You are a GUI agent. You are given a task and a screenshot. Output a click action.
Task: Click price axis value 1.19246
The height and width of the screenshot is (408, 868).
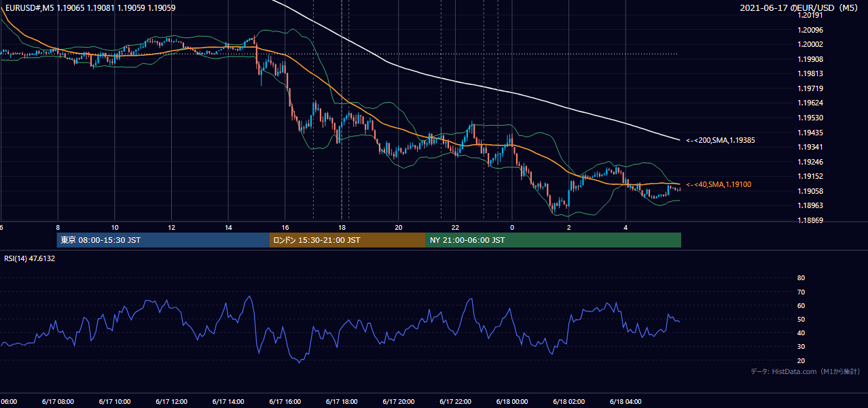(x=810, y=162)
